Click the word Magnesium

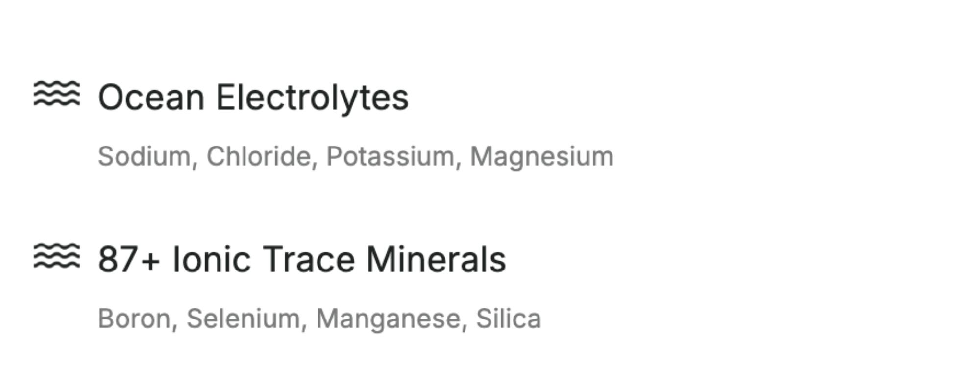(541, 156)
